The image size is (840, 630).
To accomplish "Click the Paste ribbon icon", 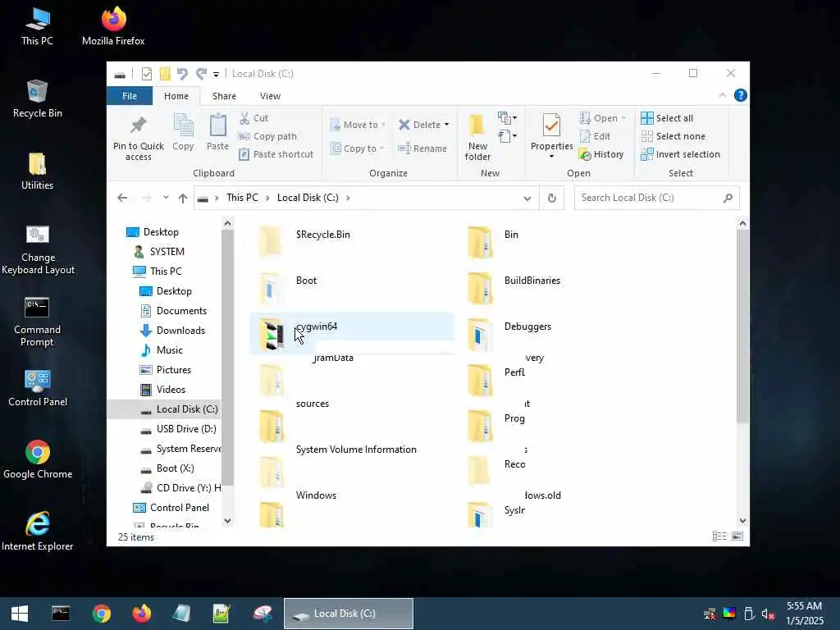I will coord(217,132).
